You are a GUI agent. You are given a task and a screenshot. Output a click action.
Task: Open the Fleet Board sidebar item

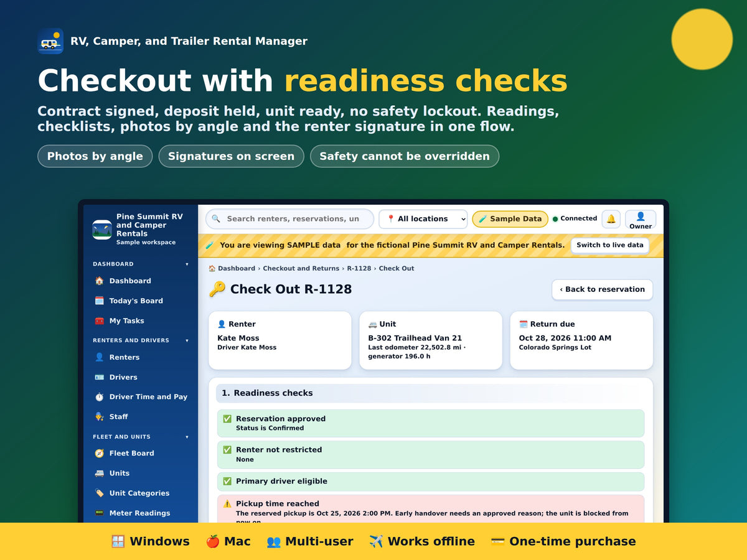pyautogui.click(x=141, y=453)
